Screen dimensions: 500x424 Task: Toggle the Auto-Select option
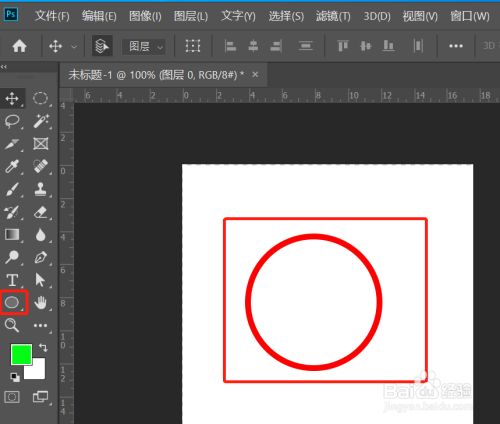[102, 46]
